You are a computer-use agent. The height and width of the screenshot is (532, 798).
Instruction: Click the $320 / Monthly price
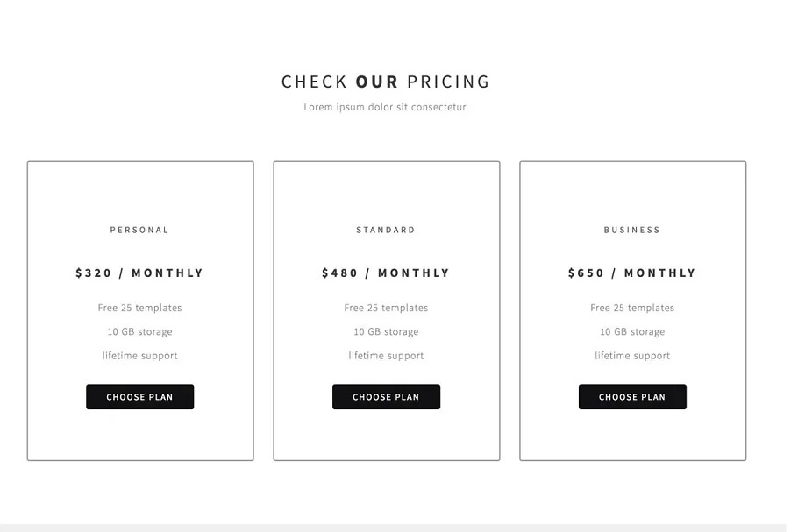point(139,273)
